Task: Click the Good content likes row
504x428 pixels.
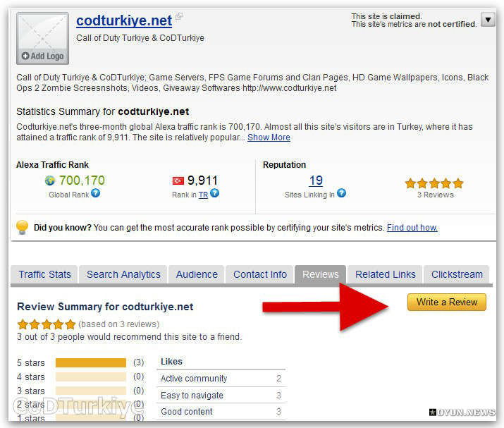Action: (221, 412)
